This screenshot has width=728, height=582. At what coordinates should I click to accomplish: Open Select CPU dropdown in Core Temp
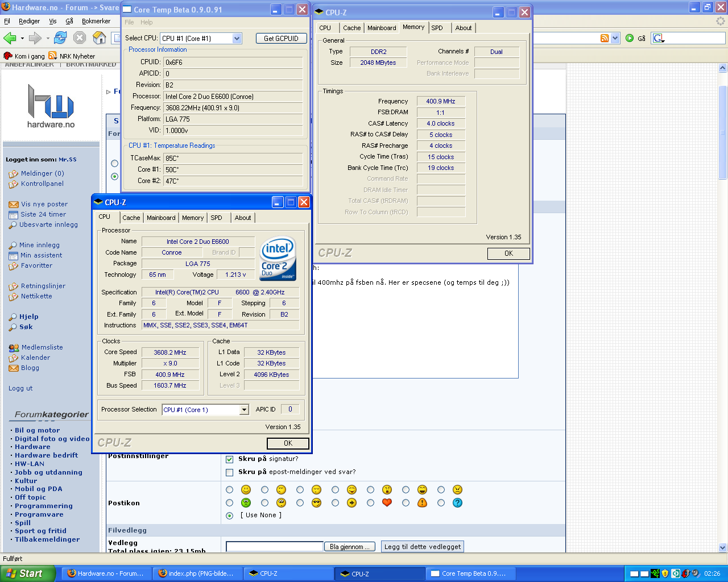click(x=237, y=38)
